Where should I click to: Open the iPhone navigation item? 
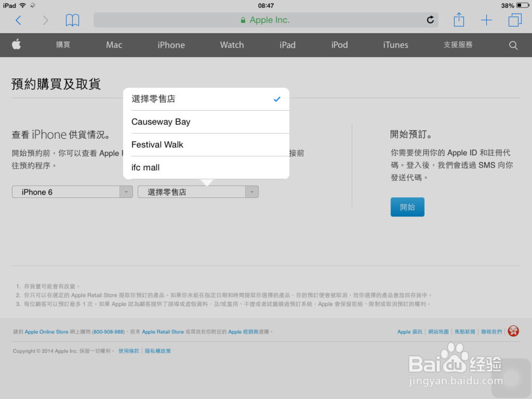[171, 45]
